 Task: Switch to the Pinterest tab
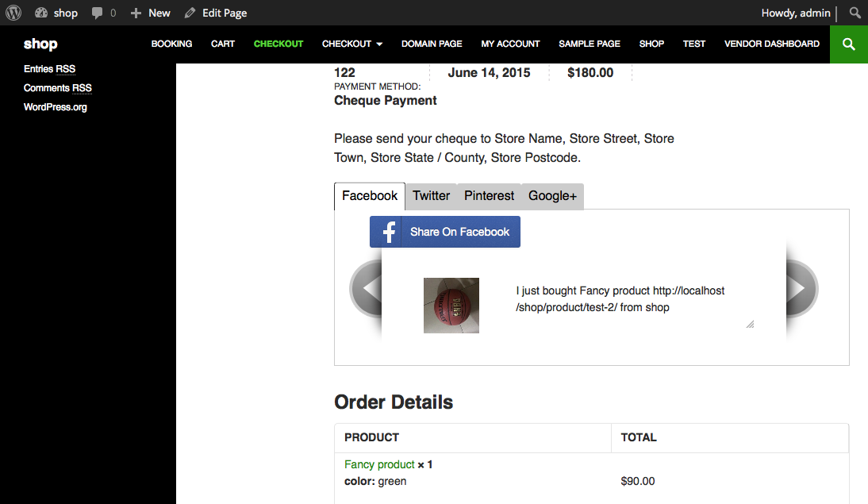490,196
